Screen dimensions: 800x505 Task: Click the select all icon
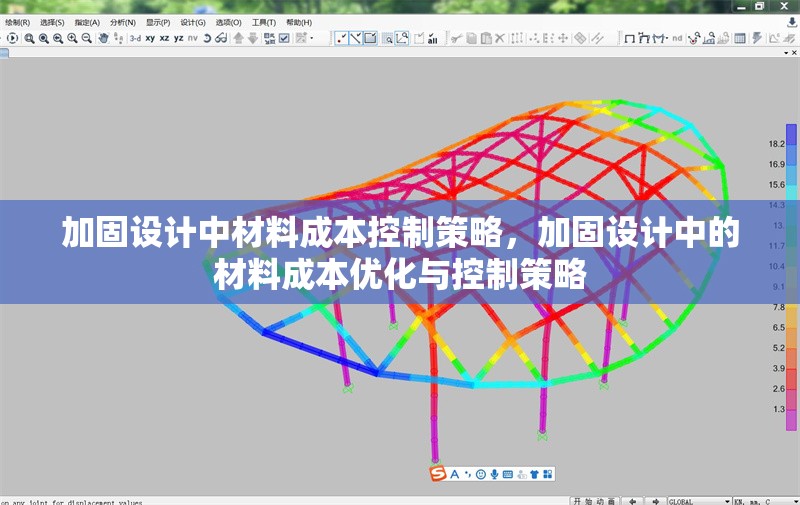(x=433, y=38)
